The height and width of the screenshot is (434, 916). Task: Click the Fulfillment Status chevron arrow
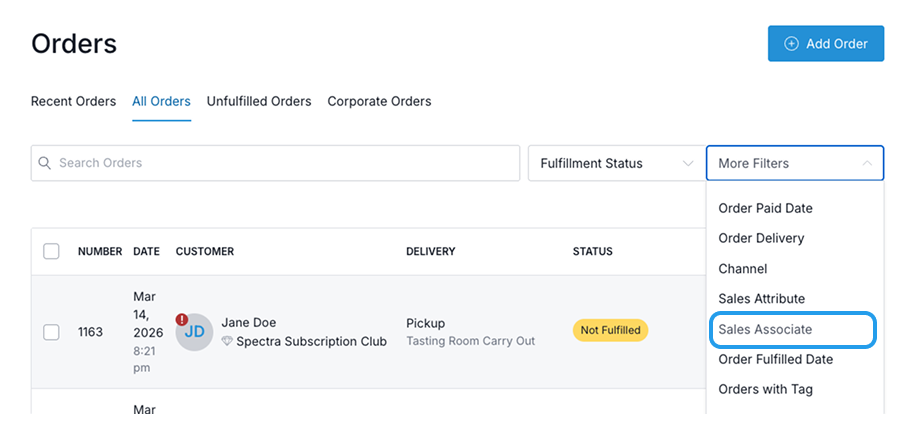click(x=687, y=163)
